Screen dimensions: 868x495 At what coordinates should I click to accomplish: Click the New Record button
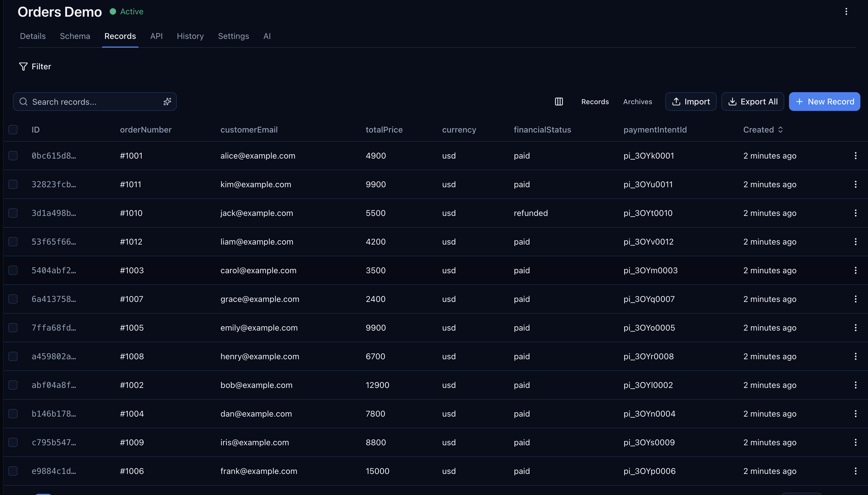point(824,102)
